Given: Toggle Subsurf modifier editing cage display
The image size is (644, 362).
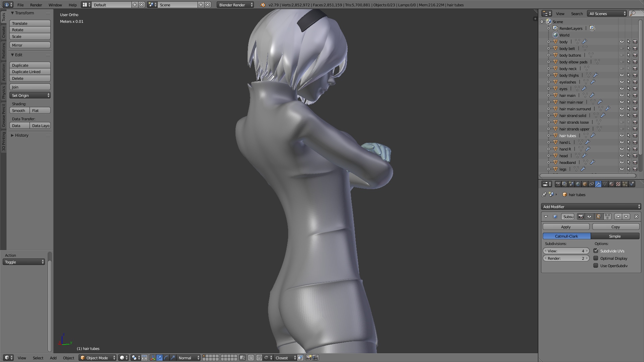Looking at the screenshot, I should [x=607, y=217].
